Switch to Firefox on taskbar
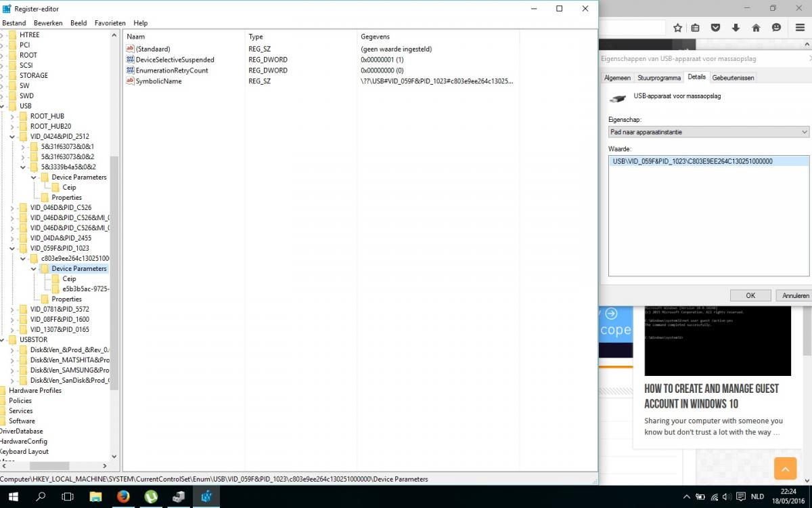812x508 pixels. click(x=123, y=496)
